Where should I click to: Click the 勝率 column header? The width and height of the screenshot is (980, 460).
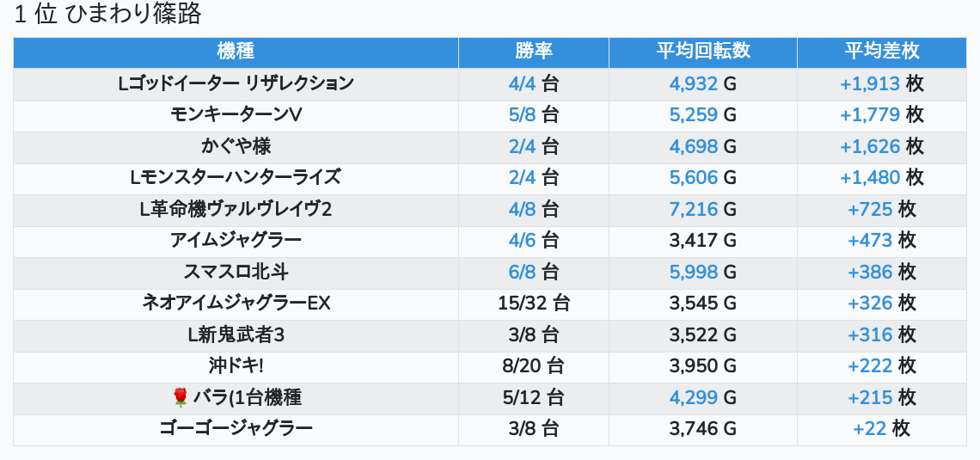tap(534, 52)
